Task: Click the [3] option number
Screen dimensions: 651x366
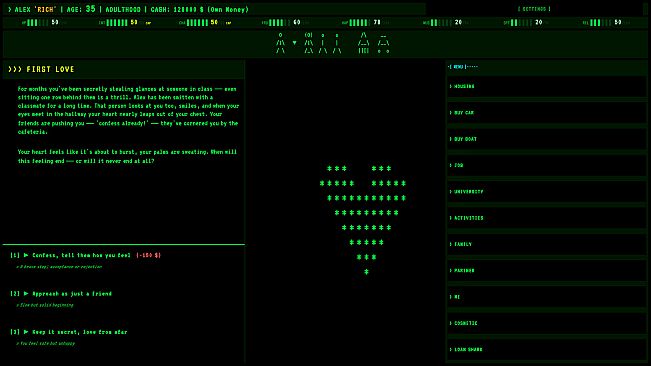Action: tap(15, 332)
